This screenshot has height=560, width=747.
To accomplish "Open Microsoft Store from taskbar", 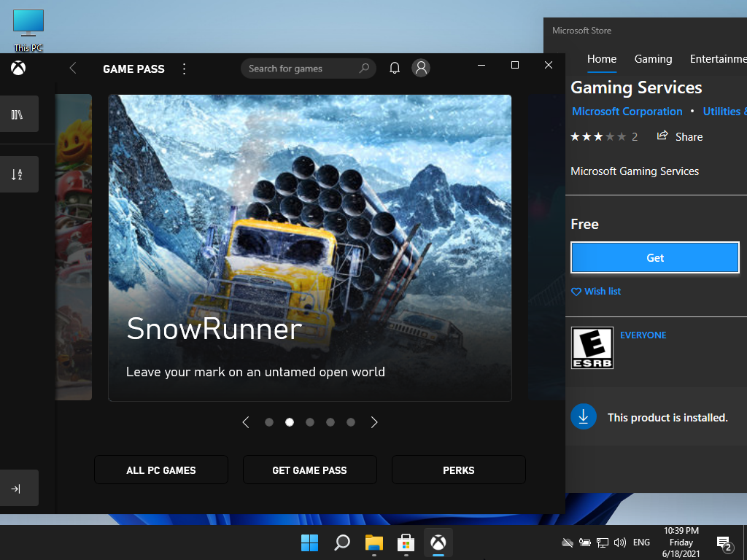I will (x=406, y=542).
